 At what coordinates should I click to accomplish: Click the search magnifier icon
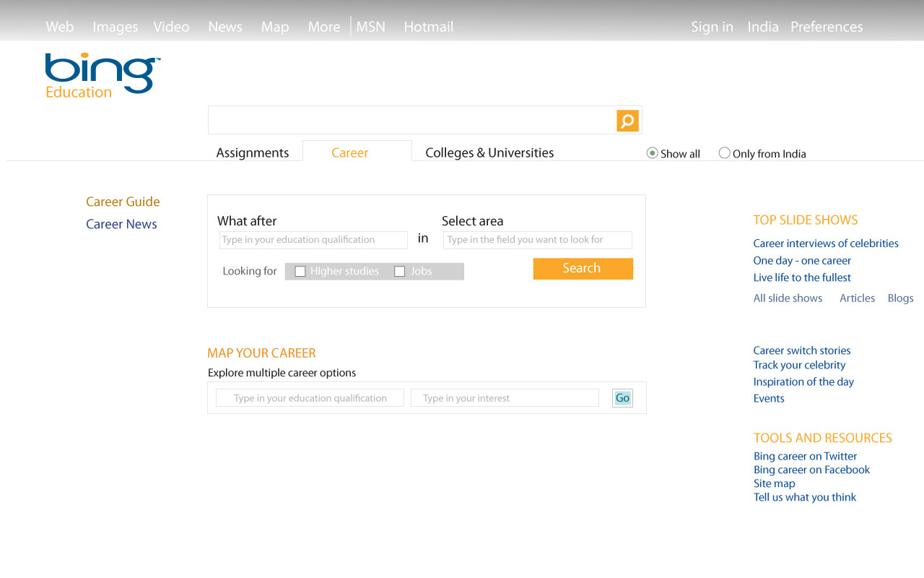tap(627, 120)
